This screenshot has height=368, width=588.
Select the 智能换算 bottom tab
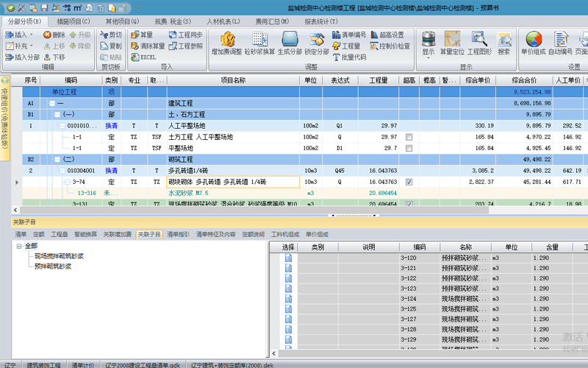(85, 234)
